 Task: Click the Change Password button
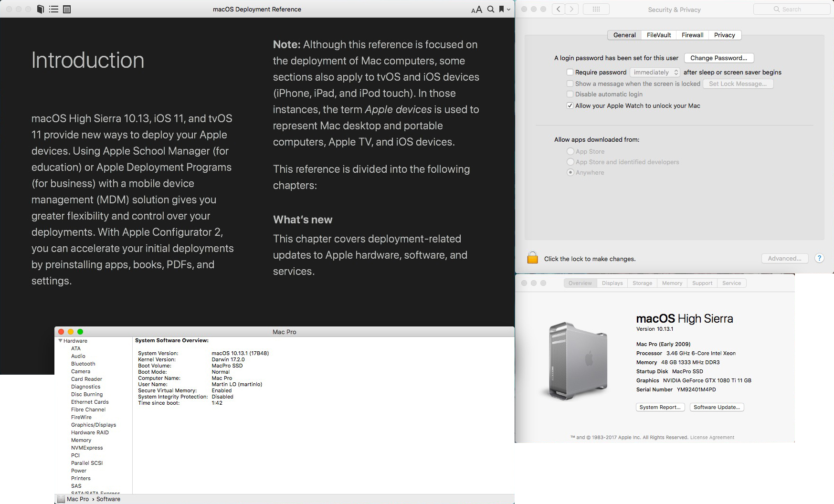coord(718,58)
